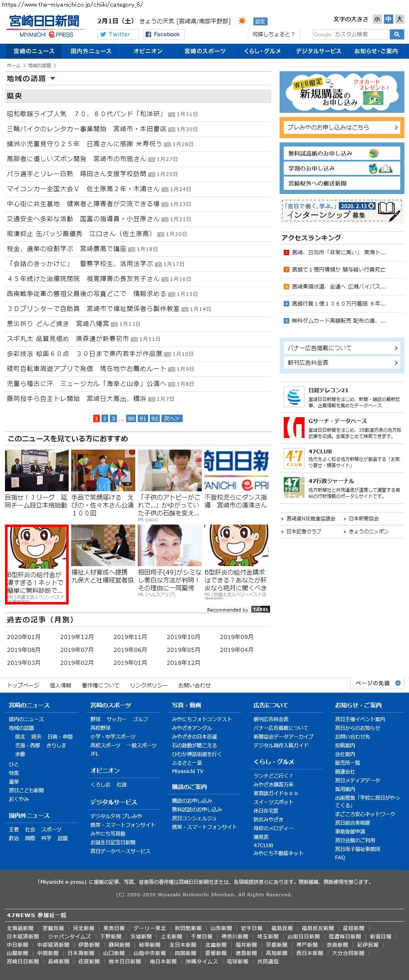This screenshot has width=409, height=980.
Task: Click the Nikkei Telecom 21 icon
Action: pos(294,396)
